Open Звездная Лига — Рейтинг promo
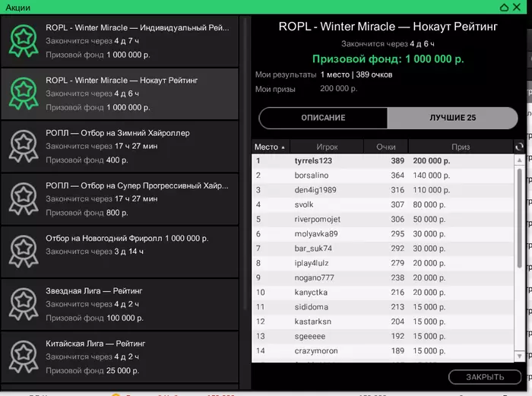Viewport: 532px width, 396px height. [x=120, y=304]
